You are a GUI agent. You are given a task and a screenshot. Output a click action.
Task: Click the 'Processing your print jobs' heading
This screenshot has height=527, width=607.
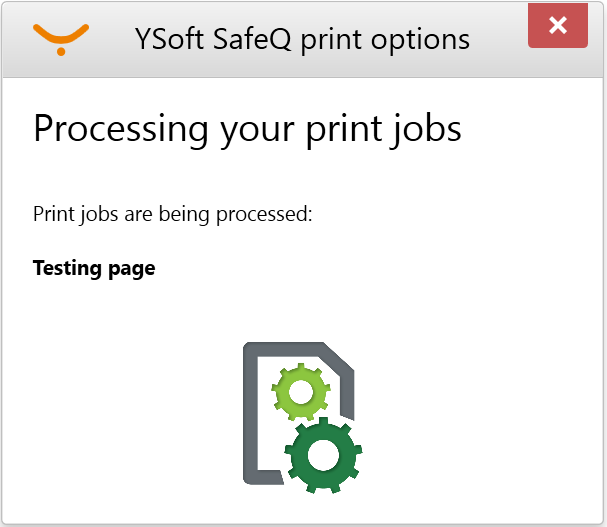coord(247,130)
